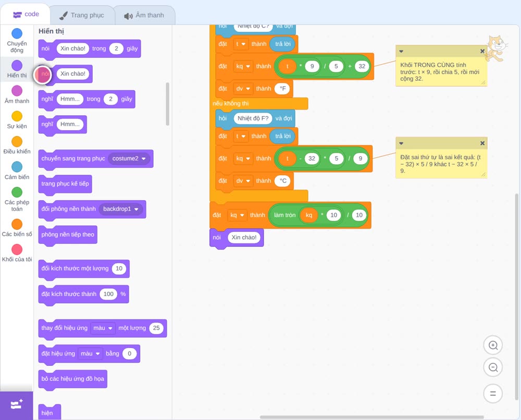521x420 pixels.
Task: Zoom in on the workspace
Action: click(493, 345)
